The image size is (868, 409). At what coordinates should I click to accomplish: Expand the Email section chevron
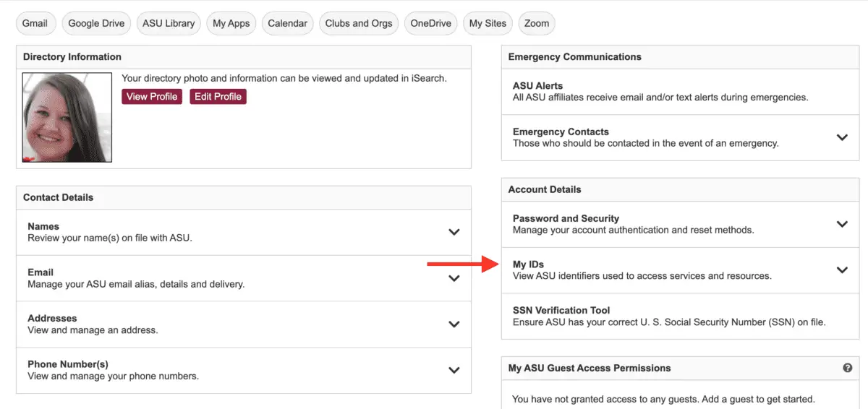click(x=454, y=278)
